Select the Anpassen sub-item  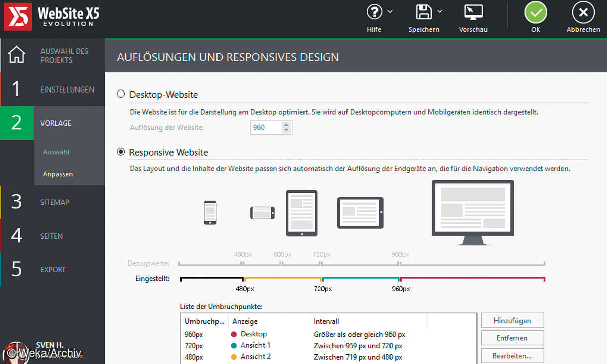point(58,174)
